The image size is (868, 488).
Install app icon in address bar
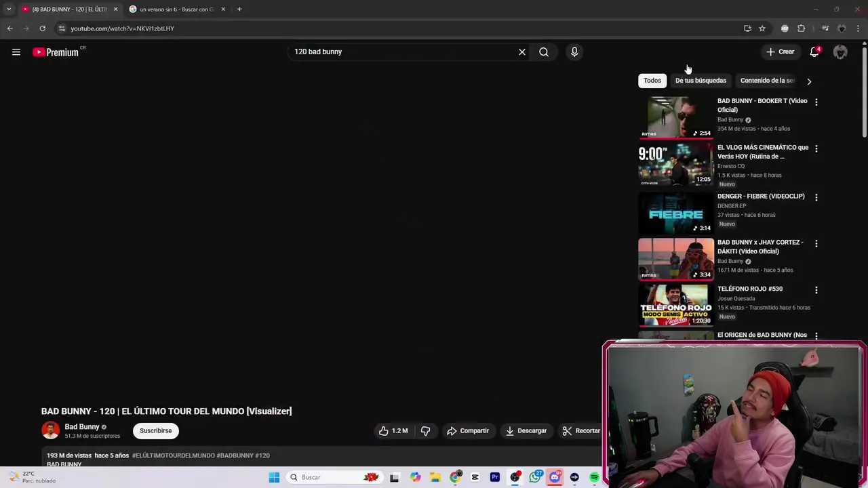pos(747,28)
